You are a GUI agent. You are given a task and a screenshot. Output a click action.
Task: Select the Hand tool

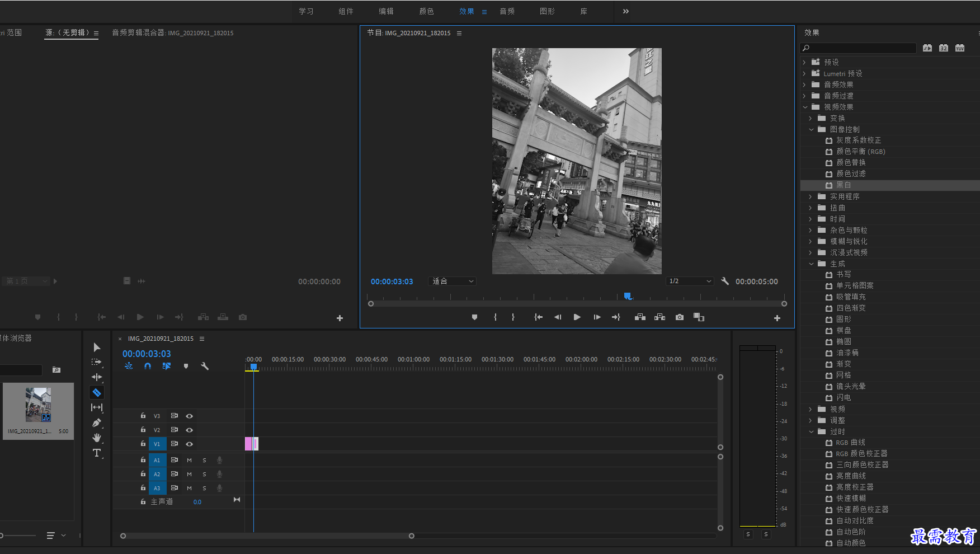pyautogui.click(x=97, y=438)
